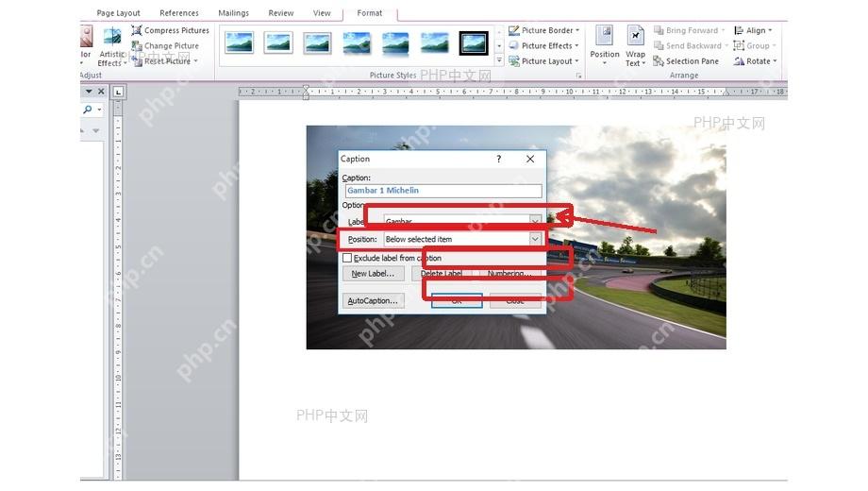Image resolution: width=868 pixels, height=491 pixels.
Task: Click the vertical ruler on the left
Action: point(118,288)
